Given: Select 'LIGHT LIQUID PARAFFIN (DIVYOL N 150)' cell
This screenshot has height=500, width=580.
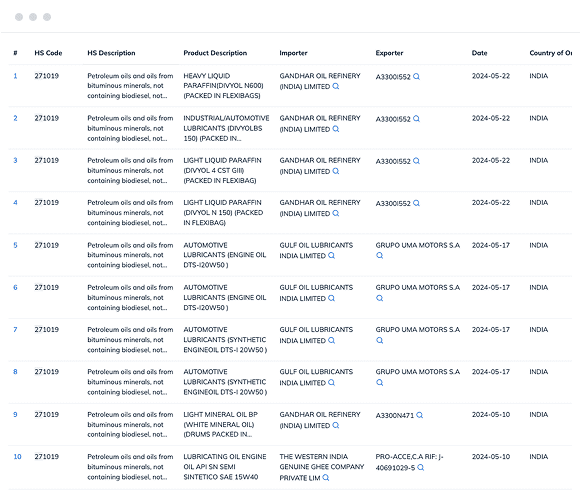Looking at the screenshot, I should click(x=223, y=213).
